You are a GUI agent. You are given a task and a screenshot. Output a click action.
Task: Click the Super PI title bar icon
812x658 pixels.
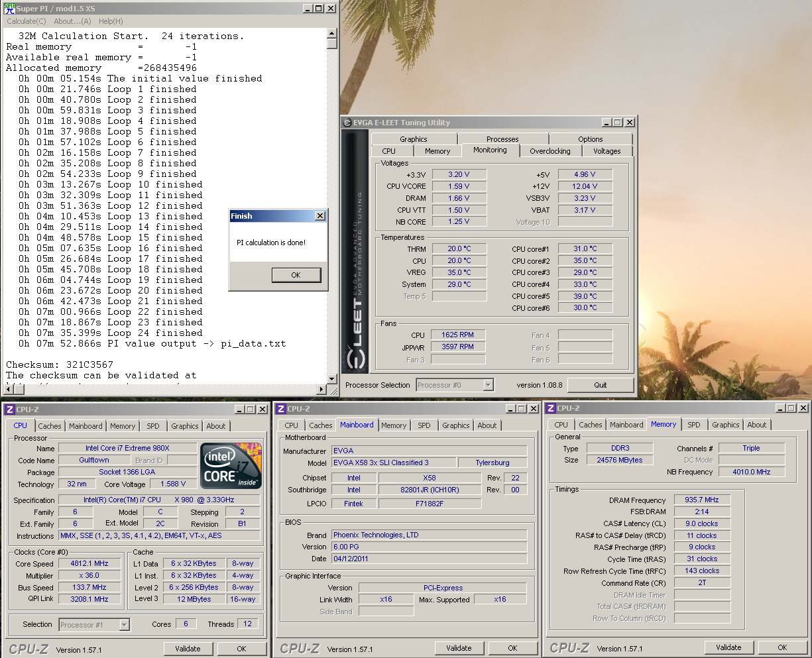pos(9,9)
